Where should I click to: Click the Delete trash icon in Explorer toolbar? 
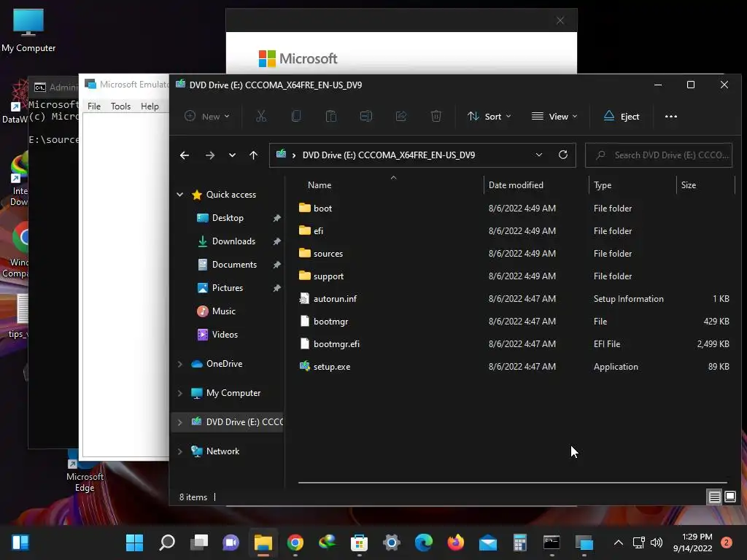436,116
